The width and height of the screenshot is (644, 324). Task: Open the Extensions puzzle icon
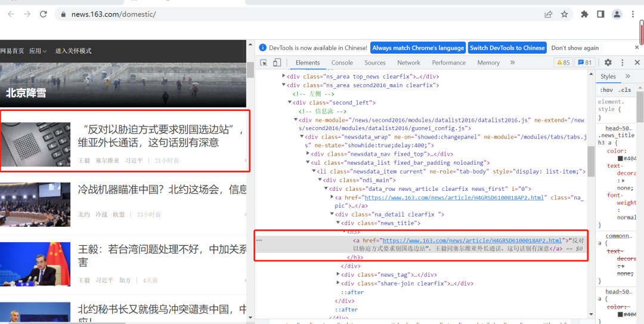[x=584, y=14]
